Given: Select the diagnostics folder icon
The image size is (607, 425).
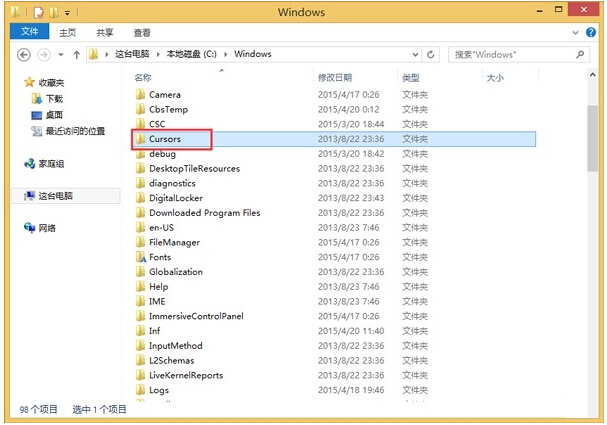Looking at the screenshot, I should tap(141, 183).
